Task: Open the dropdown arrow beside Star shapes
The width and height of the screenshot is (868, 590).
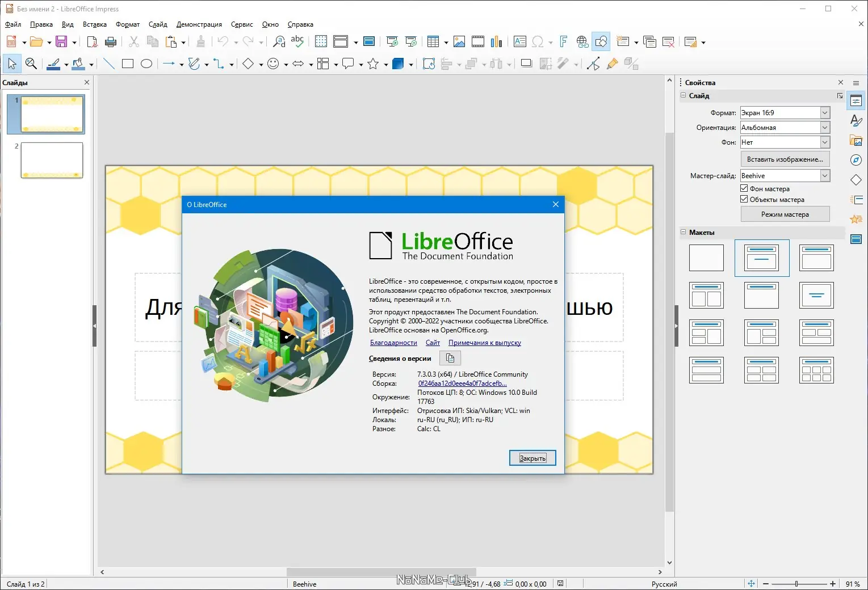Action: click(385, 64)
